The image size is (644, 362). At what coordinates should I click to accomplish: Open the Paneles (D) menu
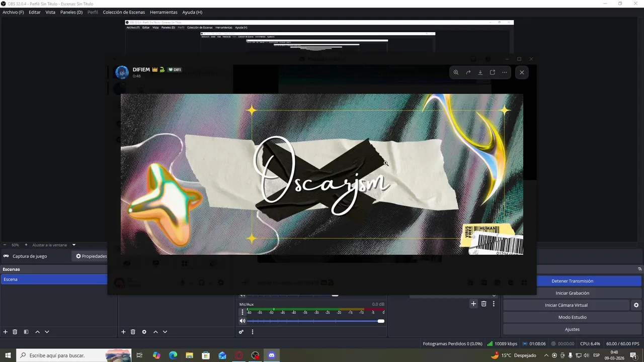coord(71,12)
